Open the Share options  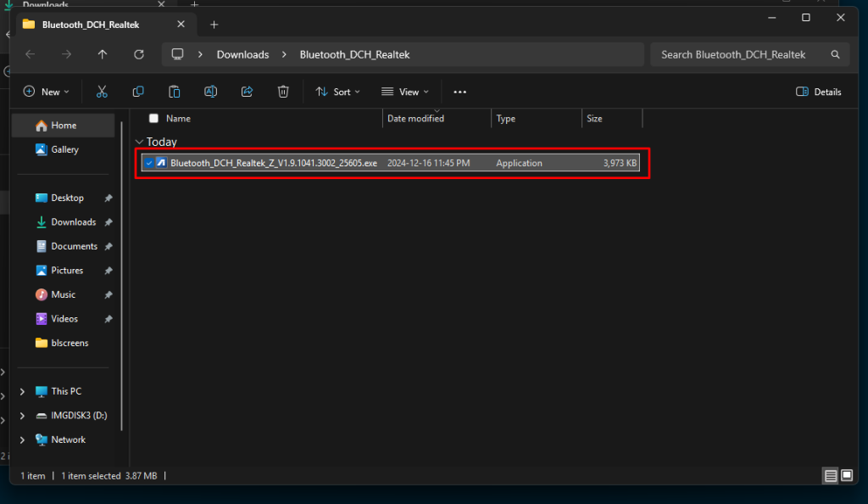pos(247,91)
